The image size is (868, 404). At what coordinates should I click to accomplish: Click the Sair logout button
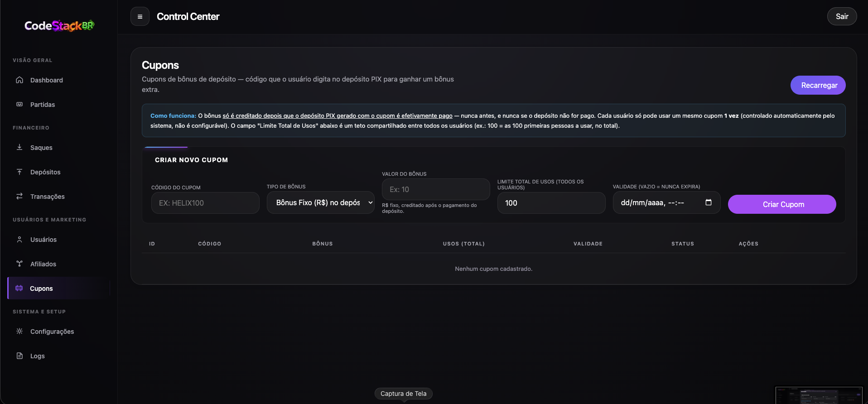coord(842,16)
